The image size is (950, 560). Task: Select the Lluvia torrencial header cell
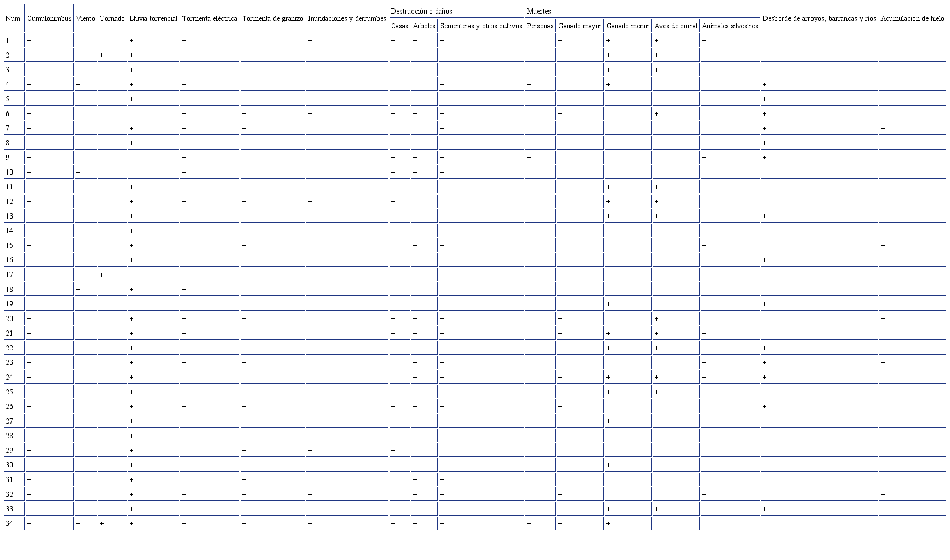click(x=153, y=18)
